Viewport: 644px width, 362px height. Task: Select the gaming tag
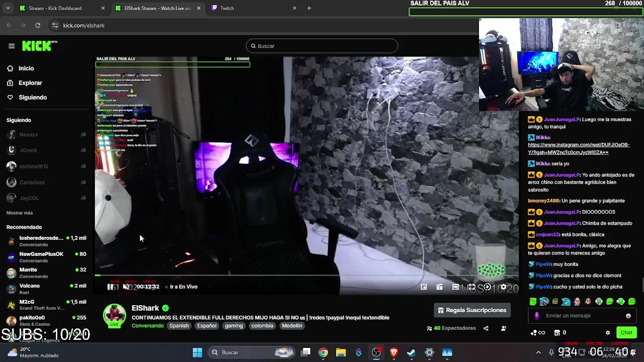click(234, 326)
